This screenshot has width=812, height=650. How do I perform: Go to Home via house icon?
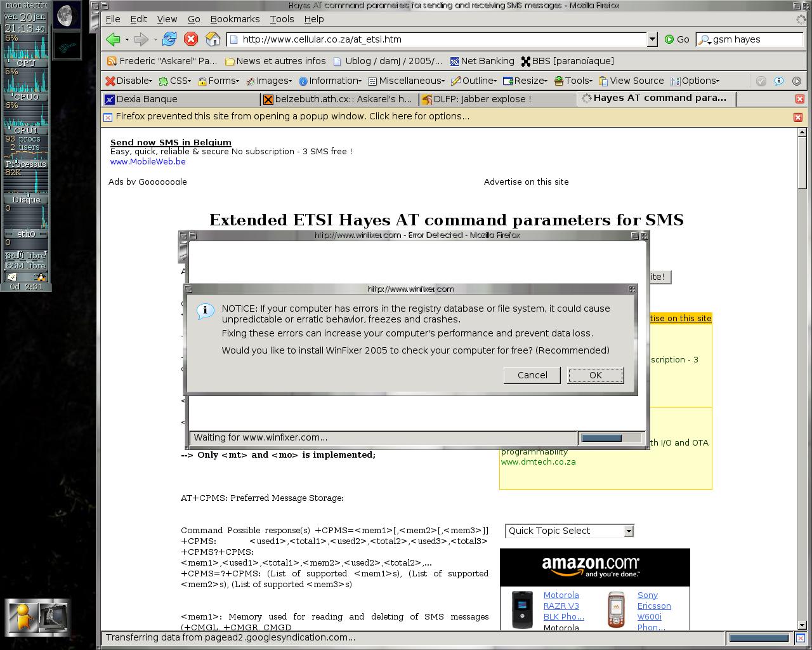coord(213,39)
